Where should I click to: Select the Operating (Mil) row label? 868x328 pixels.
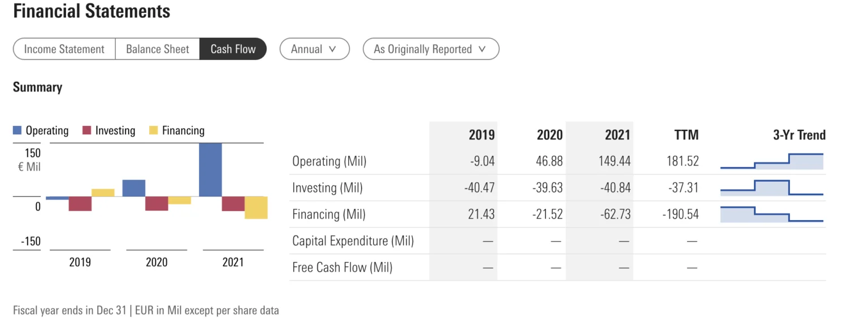[329, 161]
